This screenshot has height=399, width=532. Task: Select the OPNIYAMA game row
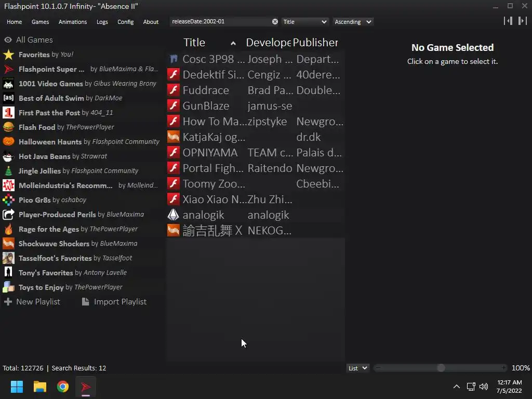click(256, 153)
